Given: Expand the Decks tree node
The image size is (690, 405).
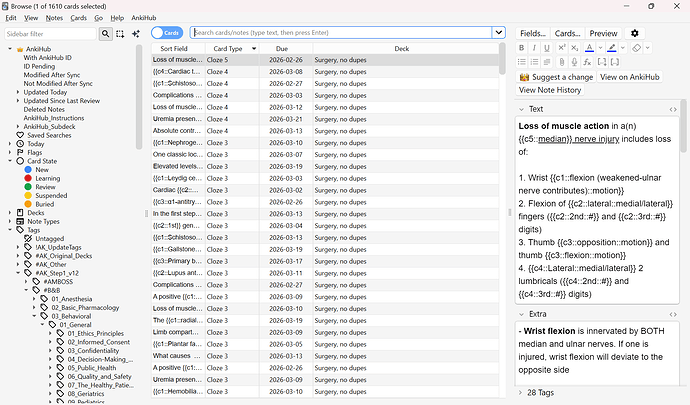Looking at the screenshot, I should [x=10, y=213].
